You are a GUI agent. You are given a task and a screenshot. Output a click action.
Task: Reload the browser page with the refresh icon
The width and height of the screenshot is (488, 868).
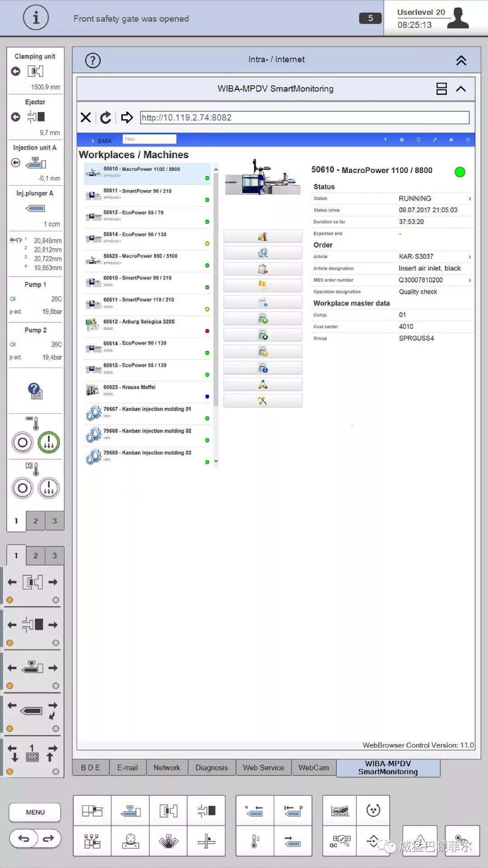(106, 118)
